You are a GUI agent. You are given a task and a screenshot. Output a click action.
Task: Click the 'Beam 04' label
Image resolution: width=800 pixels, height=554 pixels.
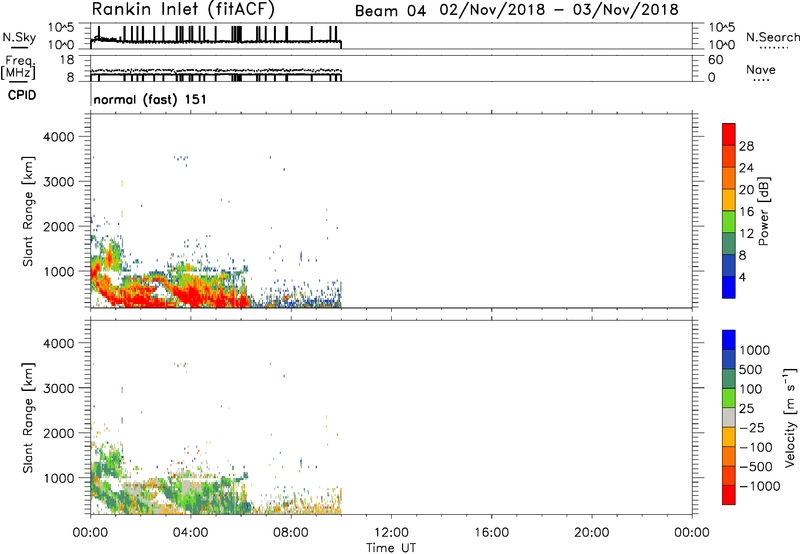pyautogui.click(x=390, y=11)
